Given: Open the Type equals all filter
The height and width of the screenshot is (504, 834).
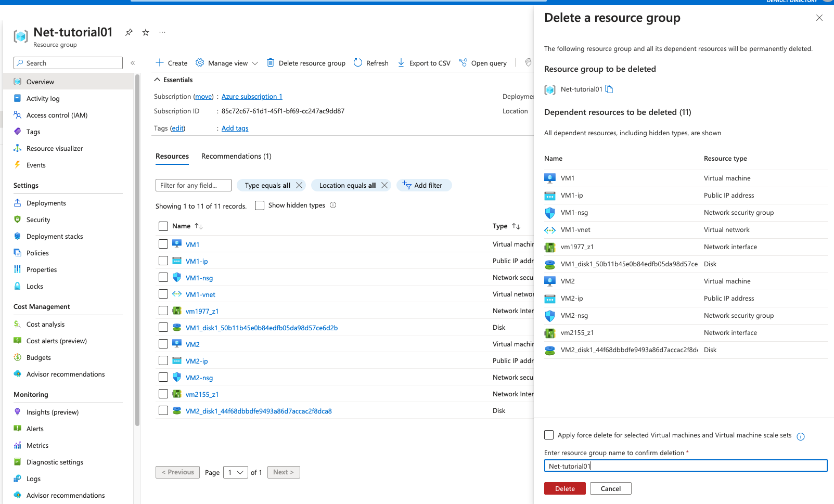Looking at the screenshot, I should coord(267,185).
